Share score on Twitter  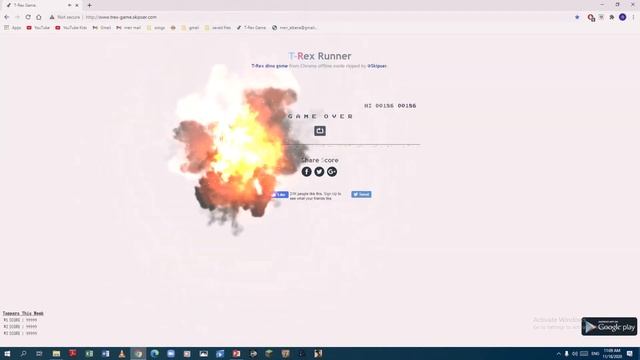319,172
